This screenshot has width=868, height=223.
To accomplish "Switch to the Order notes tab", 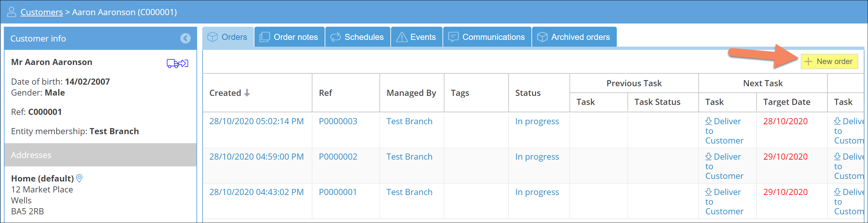I will point(289,37).
